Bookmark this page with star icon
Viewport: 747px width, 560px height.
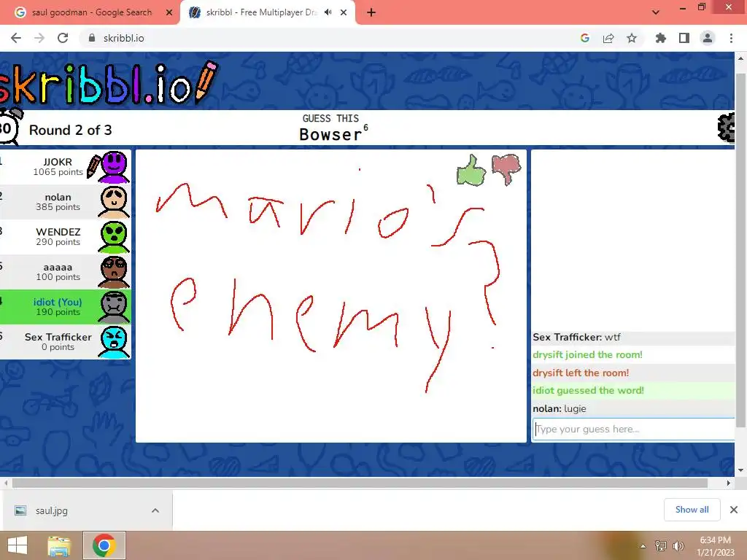[x=632, y=38]
